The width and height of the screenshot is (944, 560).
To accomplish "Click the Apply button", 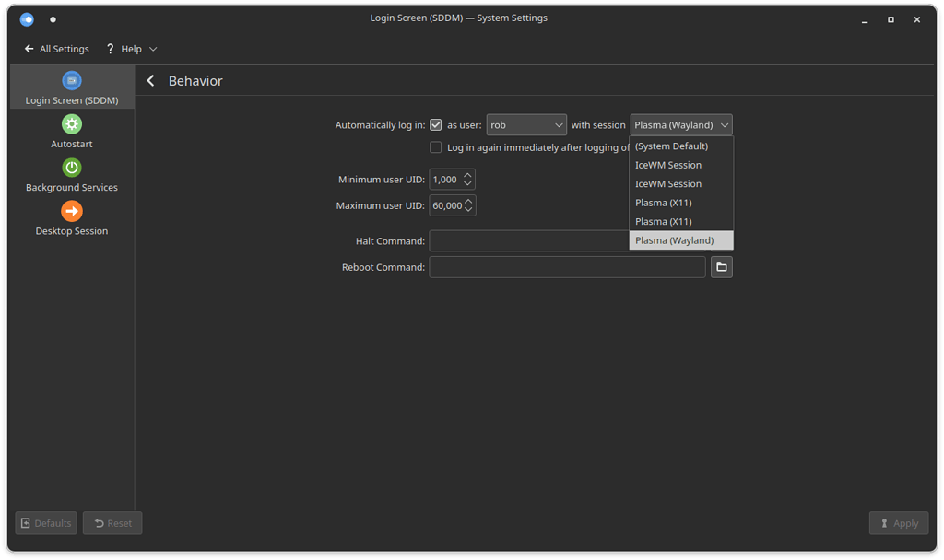I will click(898, 522).
